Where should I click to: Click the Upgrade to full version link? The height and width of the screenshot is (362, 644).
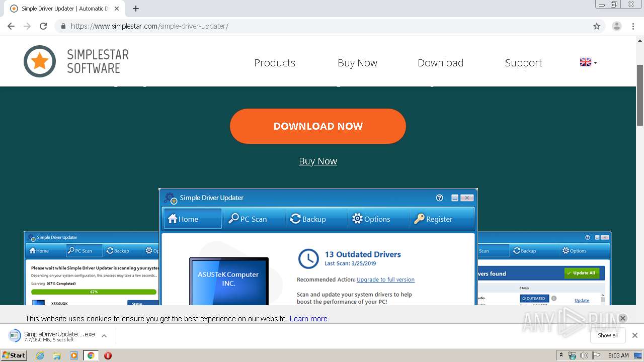tap(385, 280)
